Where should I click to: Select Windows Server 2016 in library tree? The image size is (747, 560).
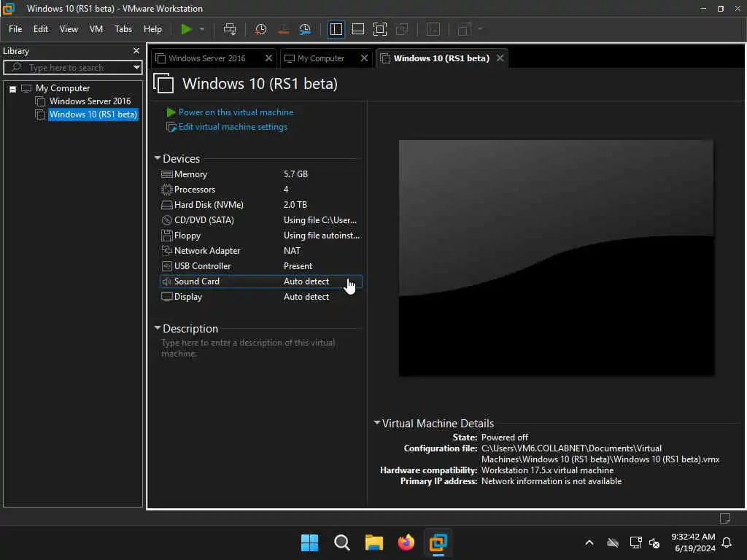click(x=90, y=101)
